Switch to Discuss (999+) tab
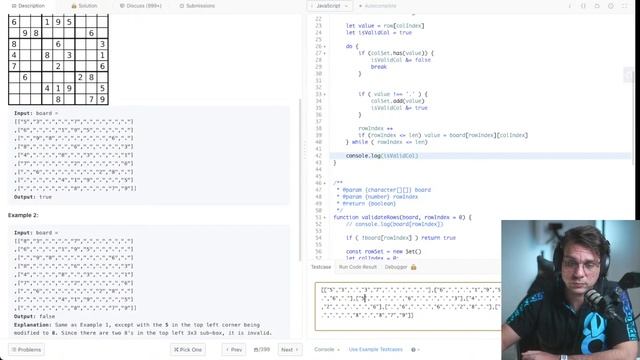The height and width of the screenshot is (360, 640). click(x=140, y=6)
